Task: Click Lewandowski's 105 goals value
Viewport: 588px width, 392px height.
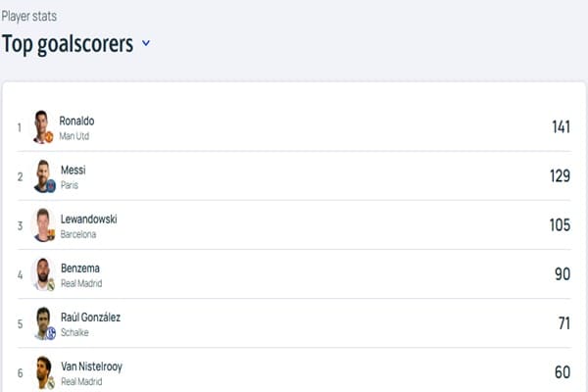Action: (x=560, y=225)
